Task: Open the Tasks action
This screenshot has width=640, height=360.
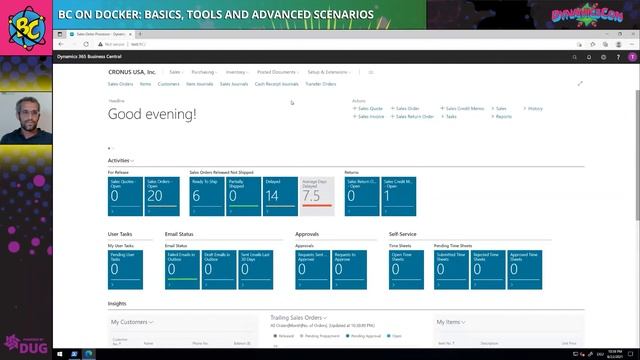Action: (x=449, y=117)
